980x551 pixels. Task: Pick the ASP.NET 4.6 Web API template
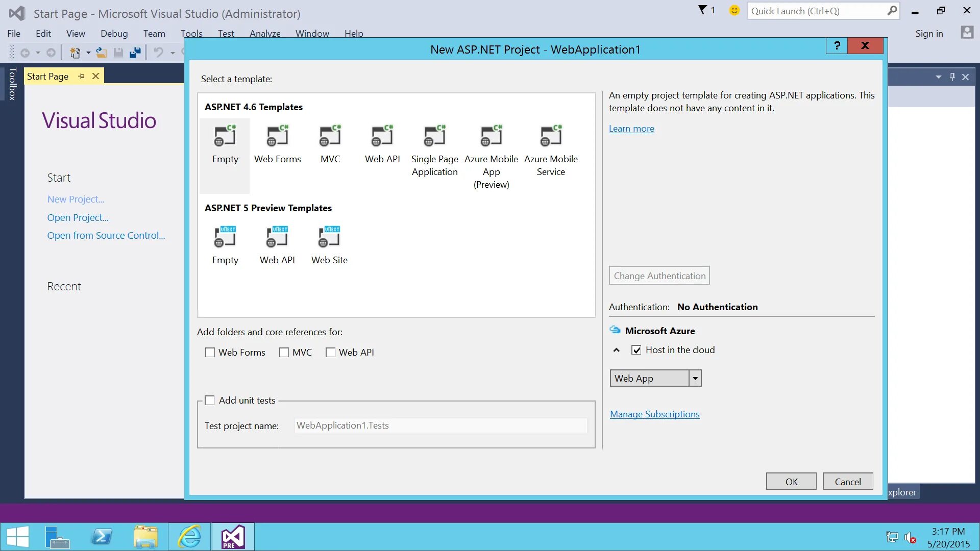382,137
